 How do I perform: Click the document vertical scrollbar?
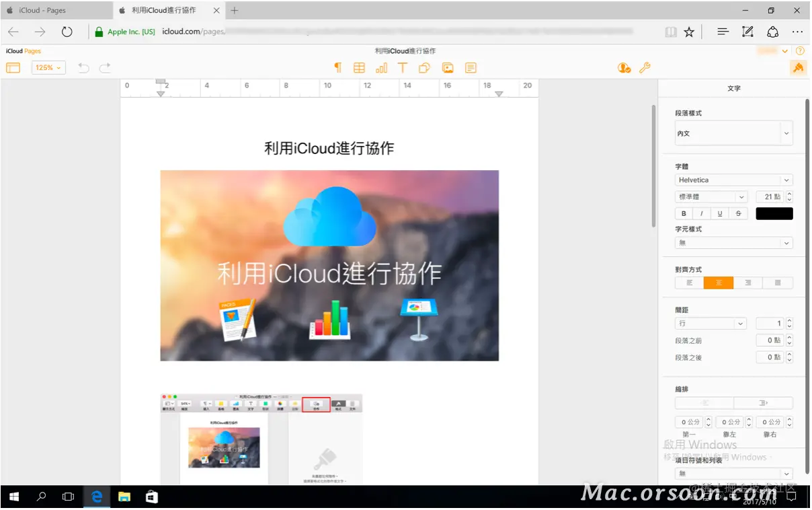click(653, 166)
